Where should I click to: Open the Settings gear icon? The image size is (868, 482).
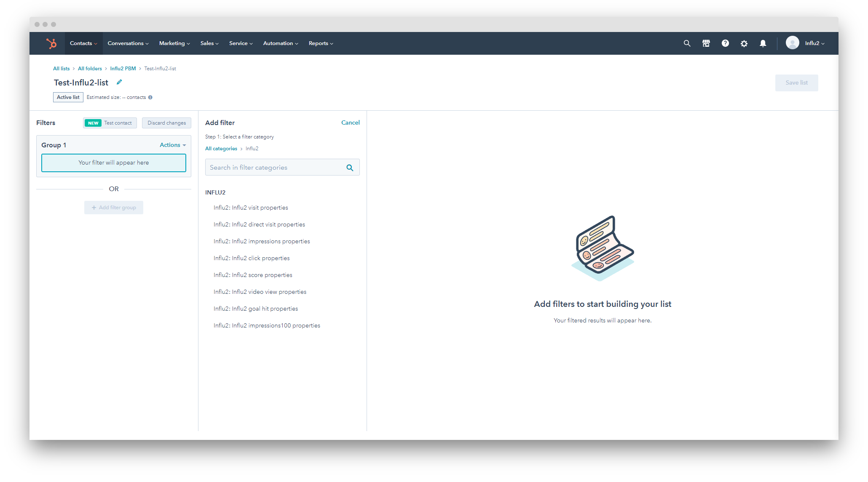[x=744, y=43]
